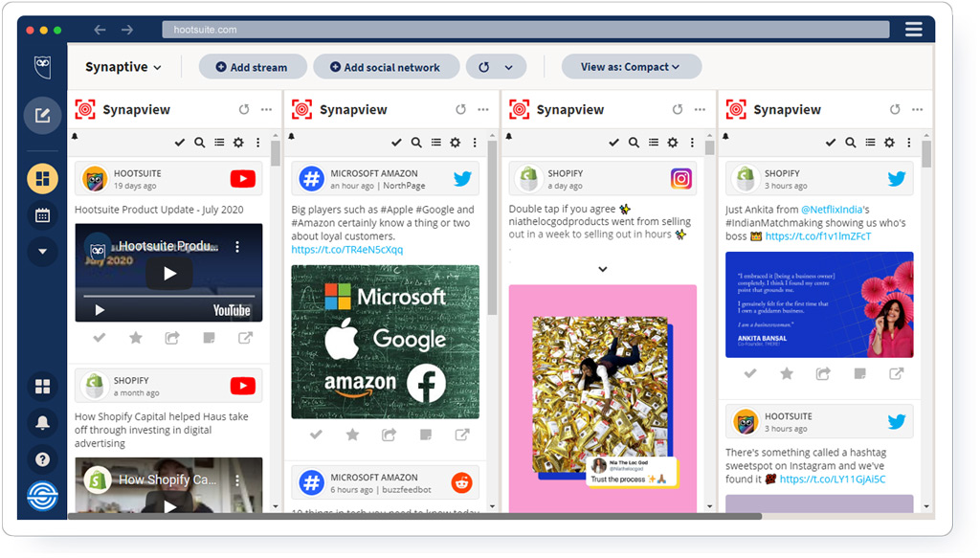Click the Shopify avatar on the a month ago post
980x558 pixels.
95,386
